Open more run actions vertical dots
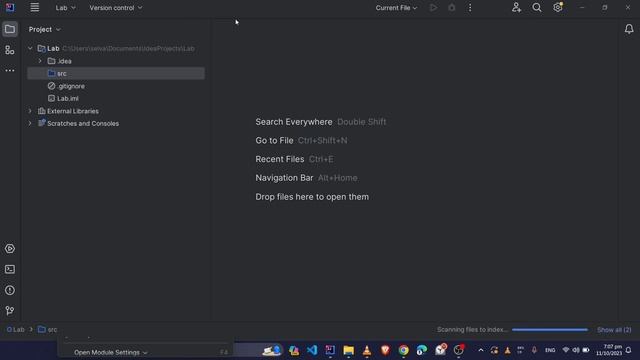Screen dimensions: 640x360 click(470, 7)
